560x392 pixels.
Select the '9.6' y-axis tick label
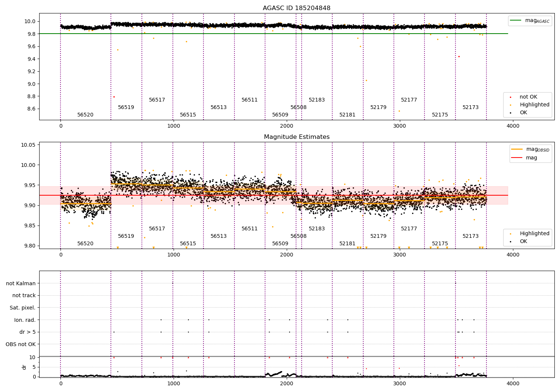click(x=31, y=46)
